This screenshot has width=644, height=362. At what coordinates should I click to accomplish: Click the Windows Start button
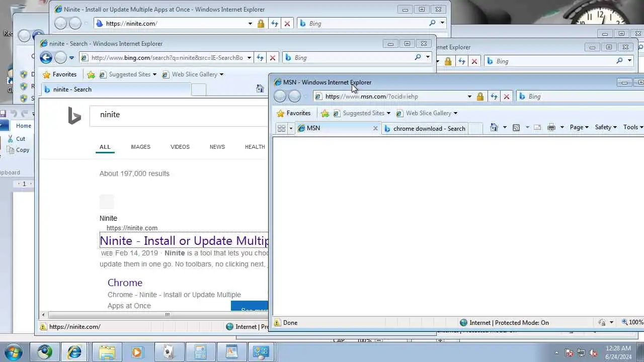pos(13,351)
